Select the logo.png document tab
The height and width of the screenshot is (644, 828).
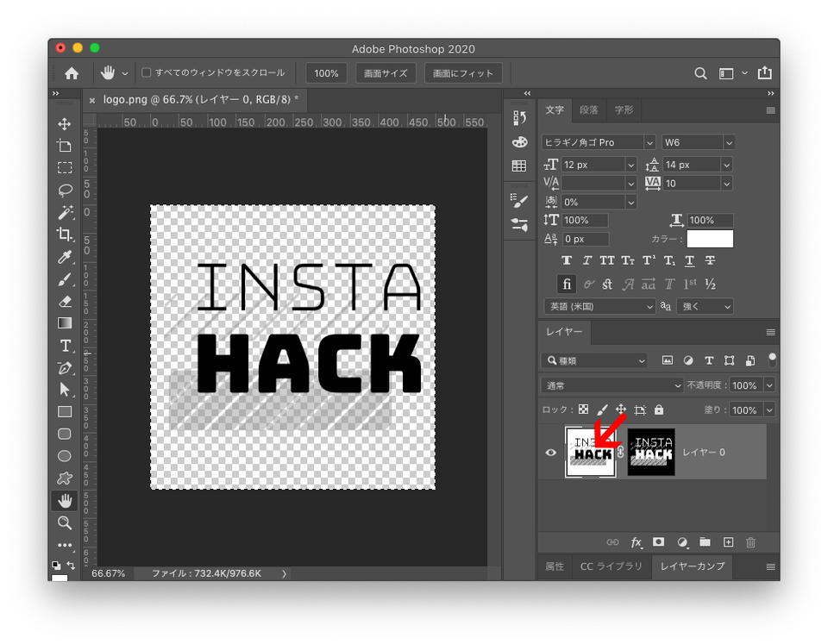click(x=194, y=99)
